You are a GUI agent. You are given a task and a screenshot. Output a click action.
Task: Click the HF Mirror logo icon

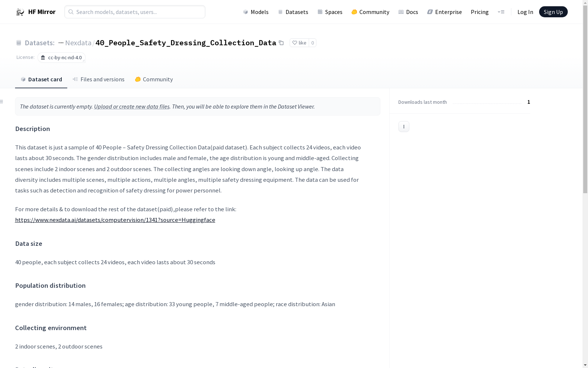(20, 12)
